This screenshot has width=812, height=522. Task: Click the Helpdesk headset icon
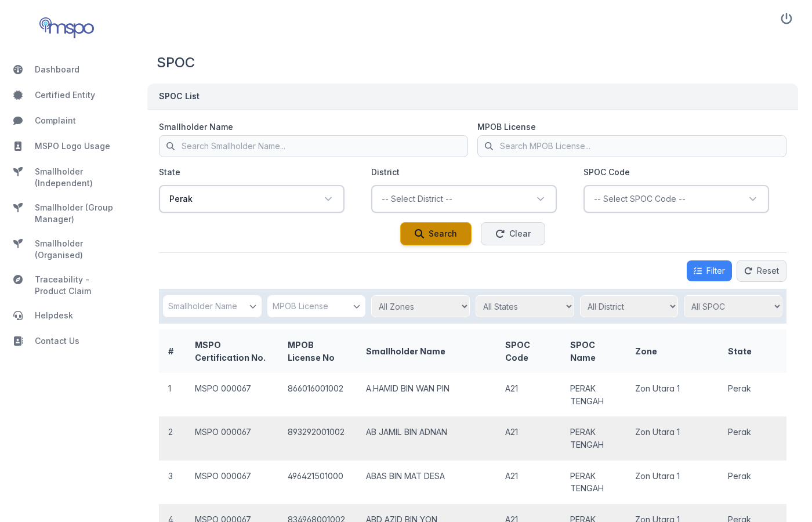17,316
